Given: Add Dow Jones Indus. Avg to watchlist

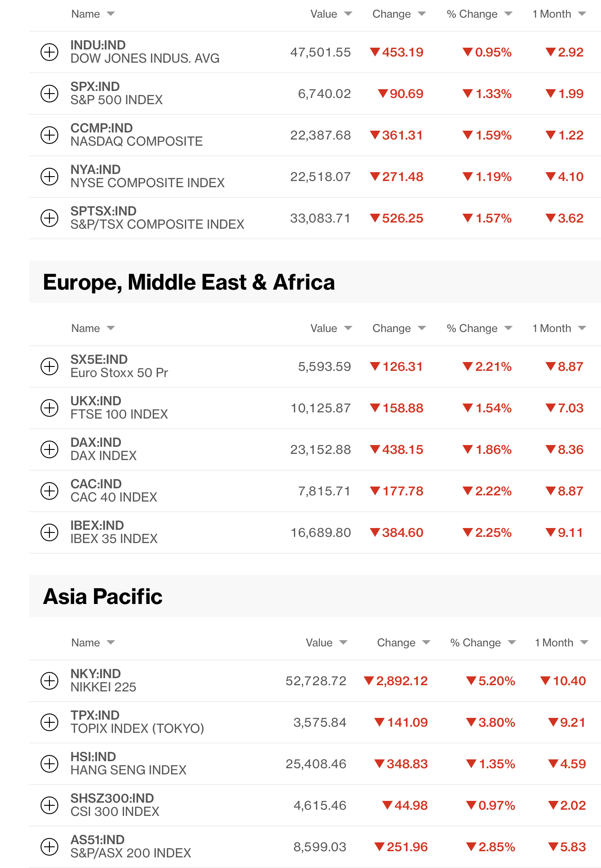Looking at the screenshot, I should click(49, 52).
